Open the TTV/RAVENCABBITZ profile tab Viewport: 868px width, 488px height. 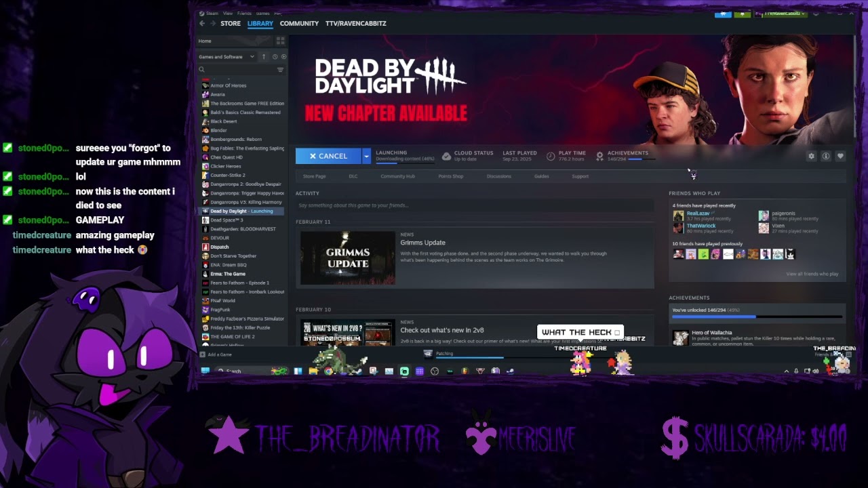356,23
